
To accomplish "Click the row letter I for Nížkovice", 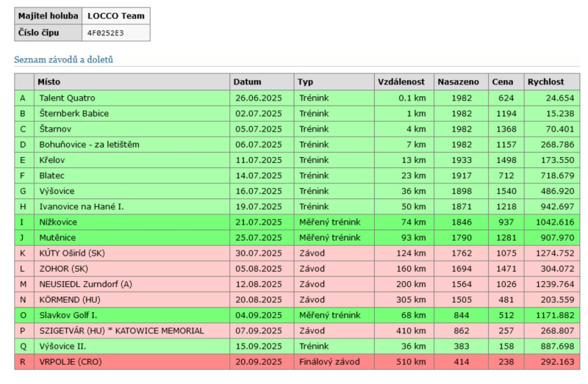I will 23,222.
